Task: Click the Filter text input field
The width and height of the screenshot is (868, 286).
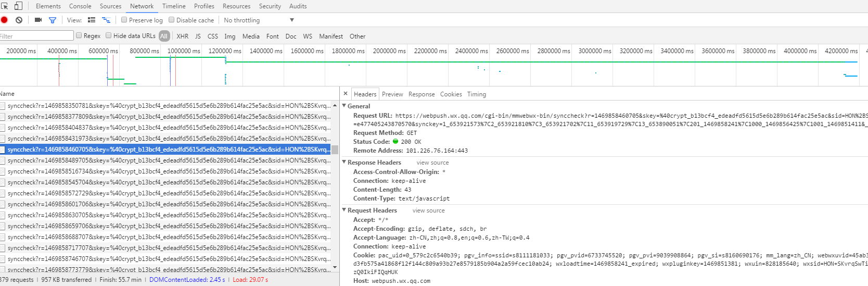Action: pos(36,35)
